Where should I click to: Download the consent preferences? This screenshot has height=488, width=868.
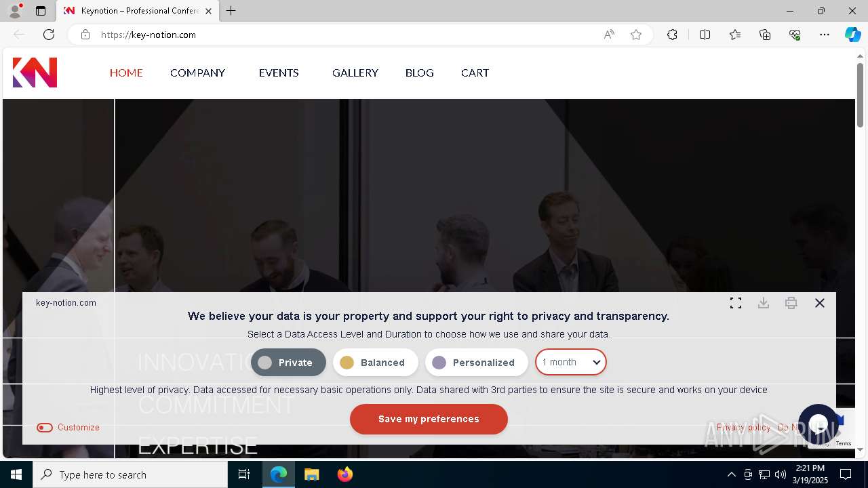pyautogui.click(x=764, y=303)
